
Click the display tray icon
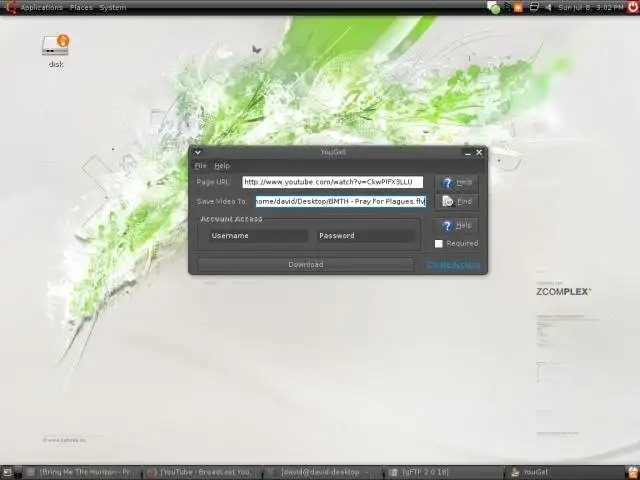(534, 7)
